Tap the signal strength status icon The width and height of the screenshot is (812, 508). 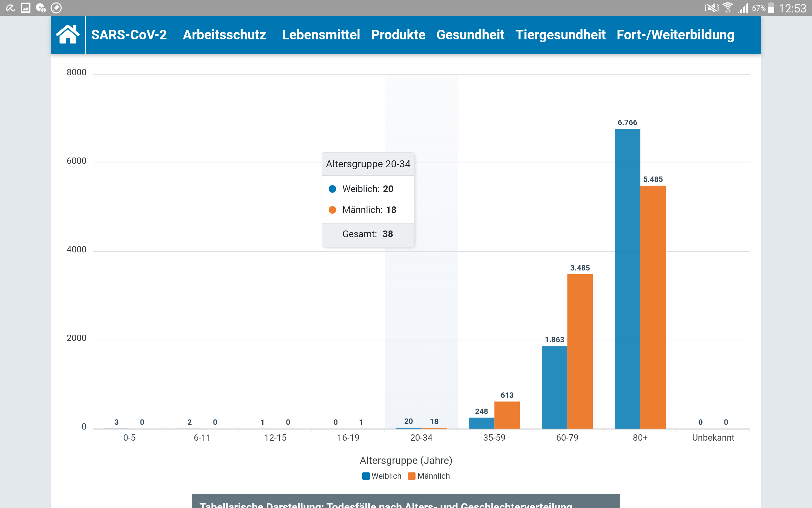click(743, 8)
